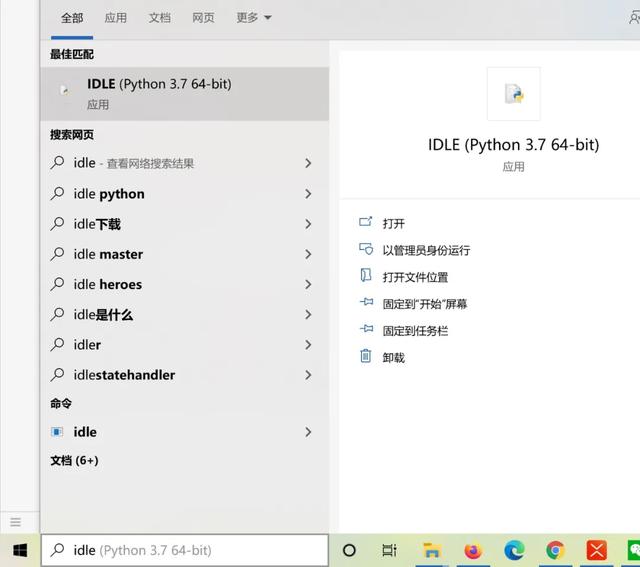
Task: Click the uninstall trash icon
Action: (x=366, y=356)
